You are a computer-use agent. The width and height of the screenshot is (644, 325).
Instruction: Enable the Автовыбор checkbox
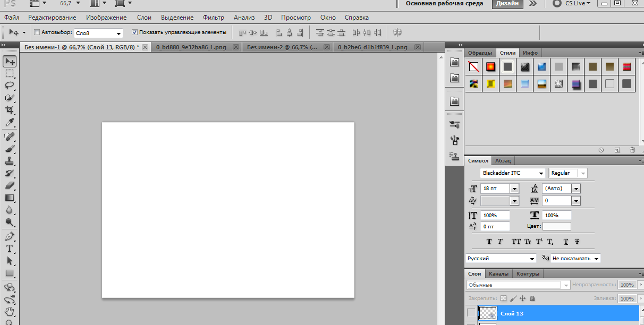(x=37, y=32)
